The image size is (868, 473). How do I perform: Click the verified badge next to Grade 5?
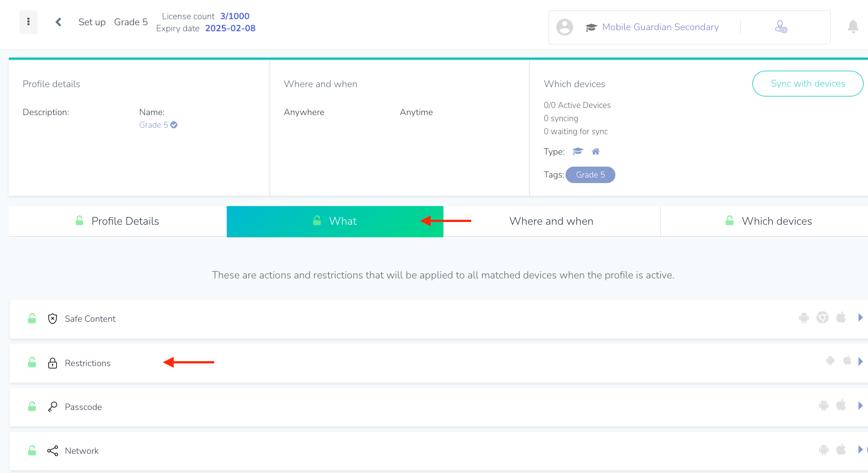[174, 125]
